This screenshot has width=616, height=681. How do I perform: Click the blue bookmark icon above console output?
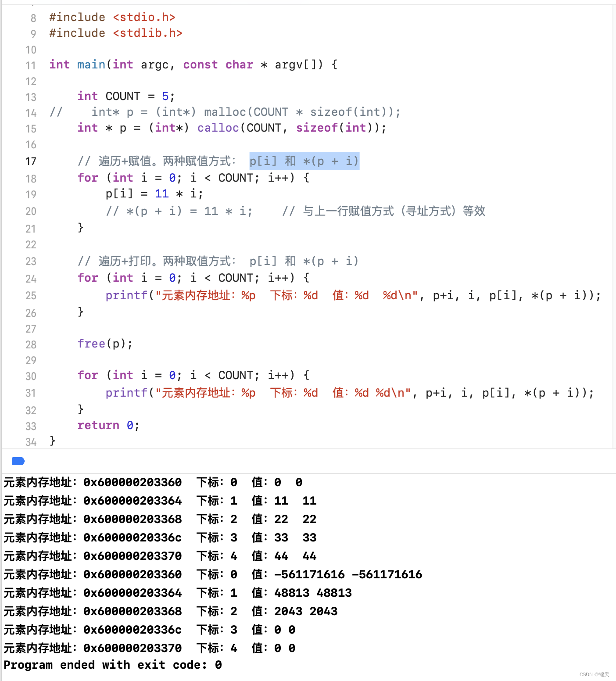pos(18,461)
